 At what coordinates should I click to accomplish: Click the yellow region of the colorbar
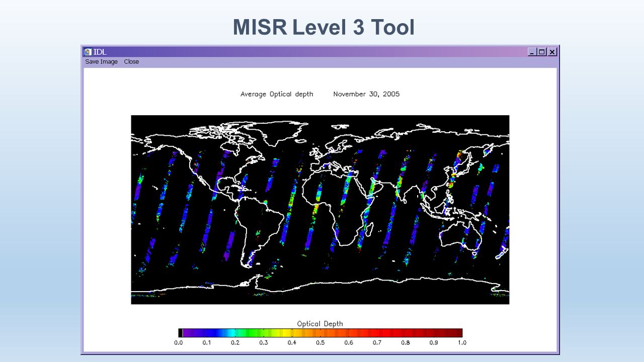(286, 333)
